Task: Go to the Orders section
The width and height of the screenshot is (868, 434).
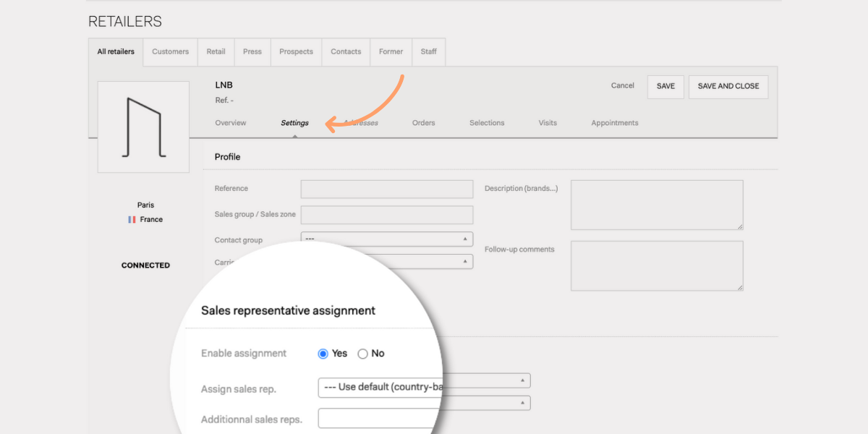Action: [x=423, y=123]
